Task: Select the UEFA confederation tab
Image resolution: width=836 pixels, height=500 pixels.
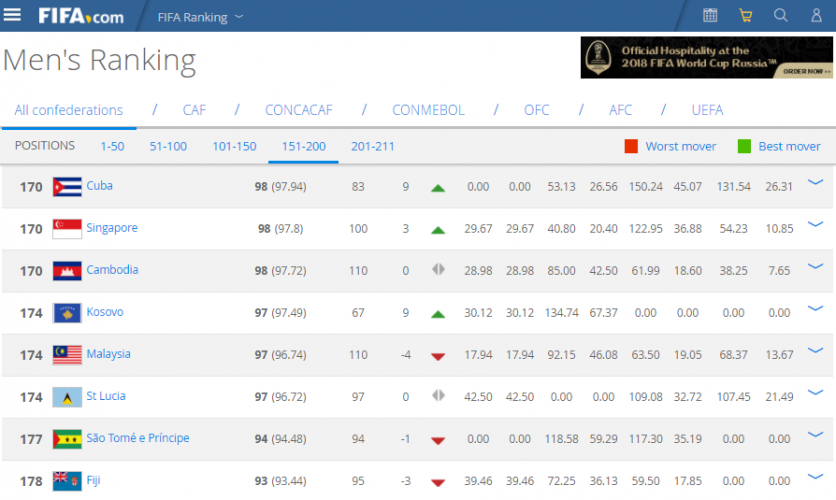Action: [x=707, y=110]
